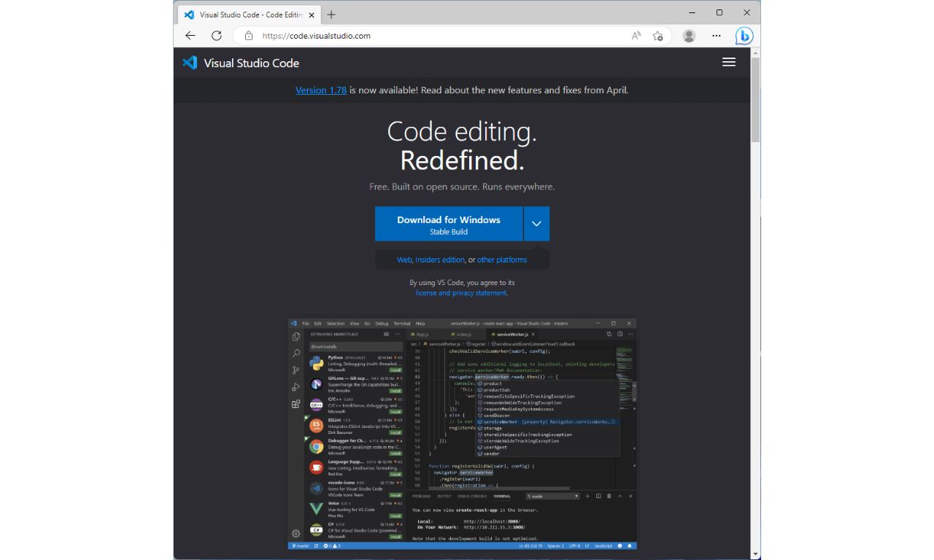Open the browser profile avatar
The height and width of the screenshot is (560, 934).
(x=689, y=36)
